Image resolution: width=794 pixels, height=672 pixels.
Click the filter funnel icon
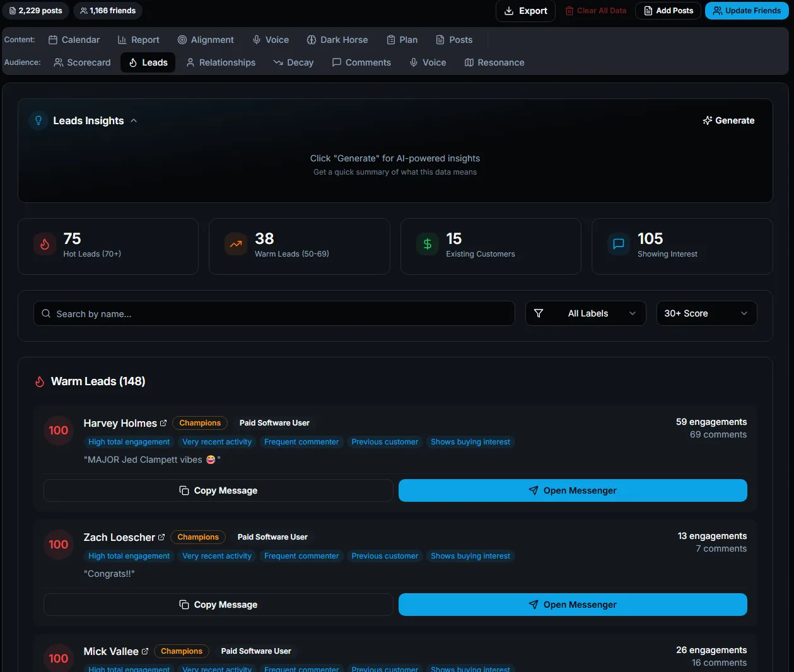point(539,313)
